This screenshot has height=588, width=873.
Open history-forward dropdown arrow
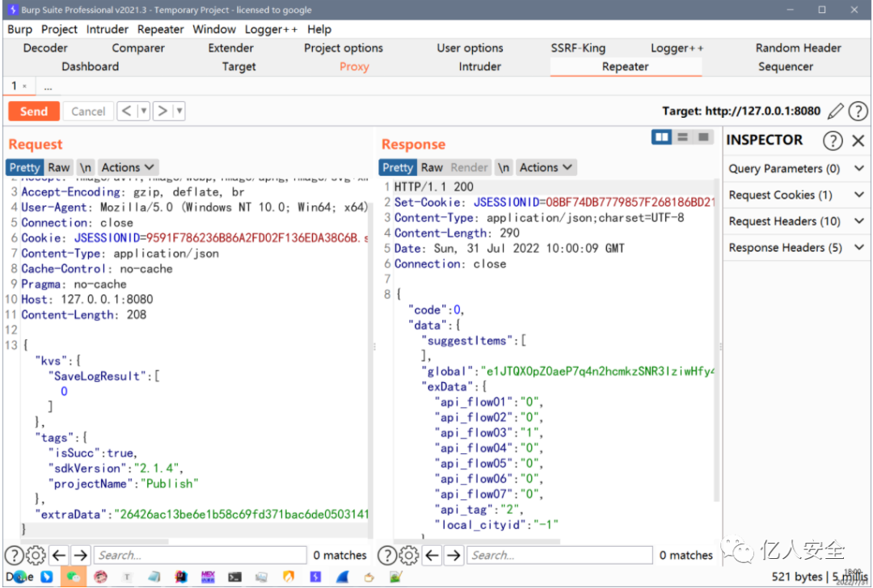point(179,111)
